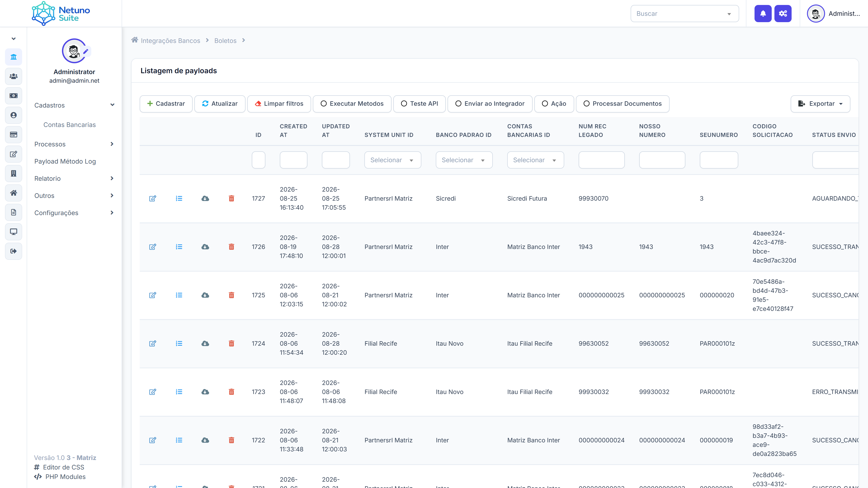Open Contas Bancarias submenu item

pos(69,125)
